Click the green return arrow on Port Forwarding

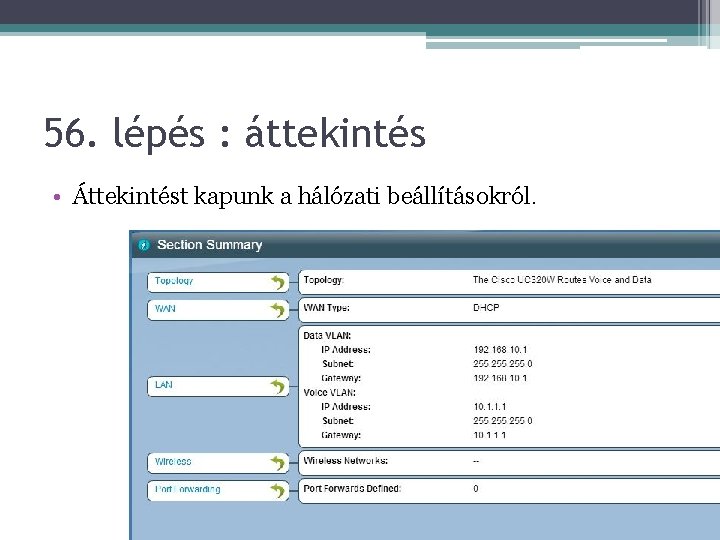tap(278, 490)
